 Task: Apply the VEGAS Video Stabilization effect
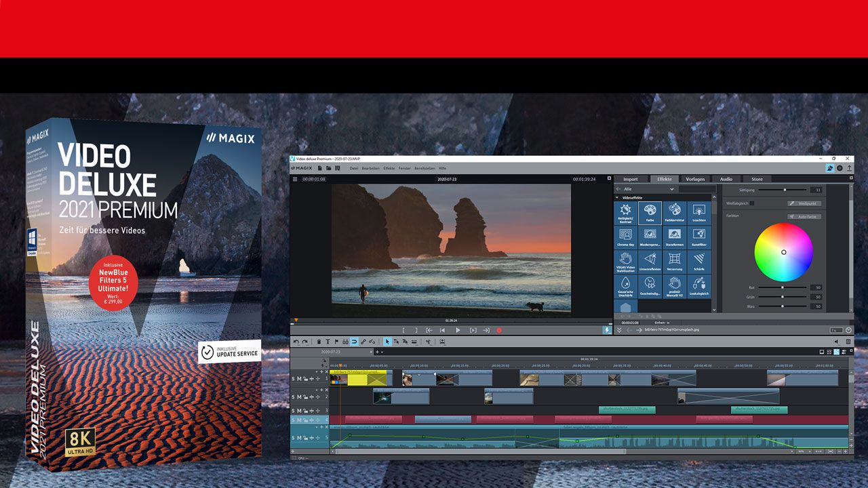[625, 261]
